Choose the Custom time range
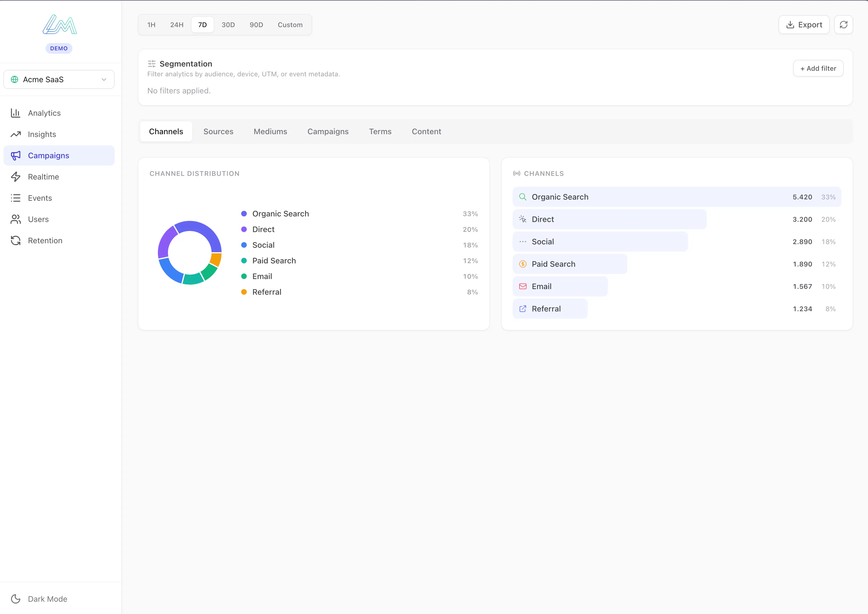 point(290,25)
